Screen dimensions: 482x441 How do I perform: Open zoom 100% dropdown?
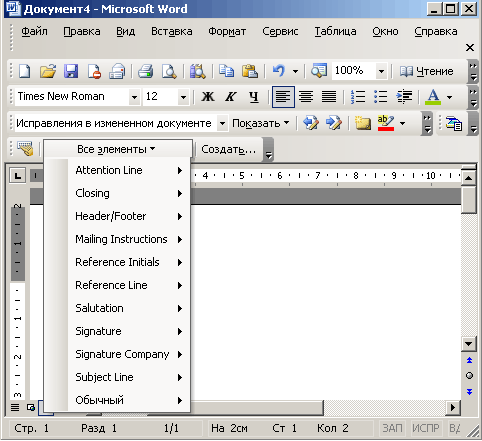381,71
